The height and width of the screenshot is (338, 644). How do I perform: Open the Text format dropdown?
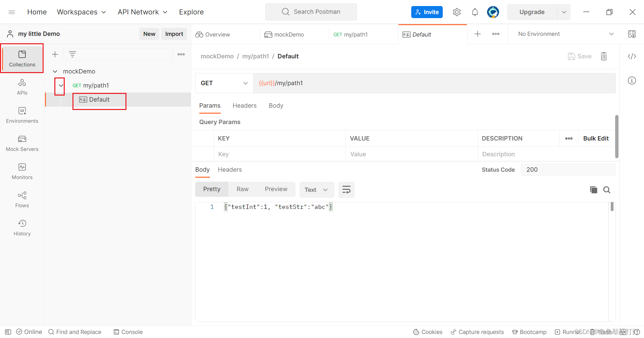[317, 190]
